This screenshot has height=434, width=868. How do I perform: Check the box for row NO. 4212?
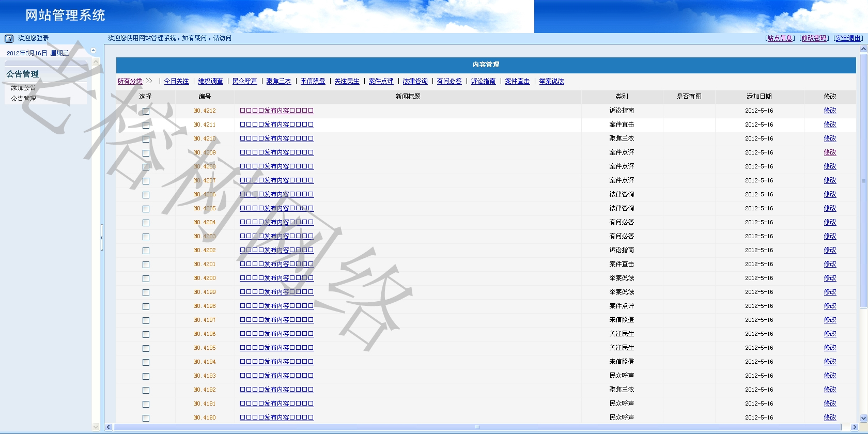pos(146,111)
